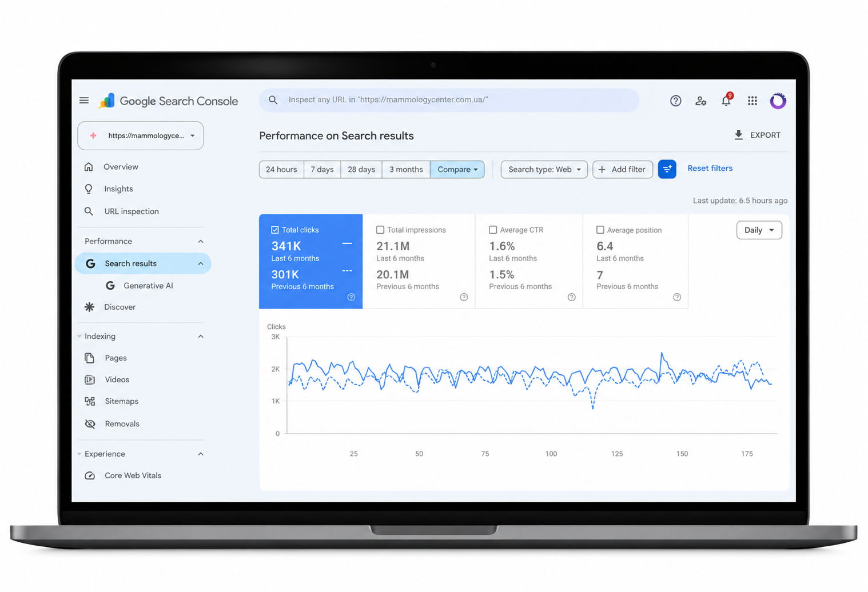Open the notifications bell
Image resolution: width=868 pixels, height=592 pixels.
pos(726,101)
